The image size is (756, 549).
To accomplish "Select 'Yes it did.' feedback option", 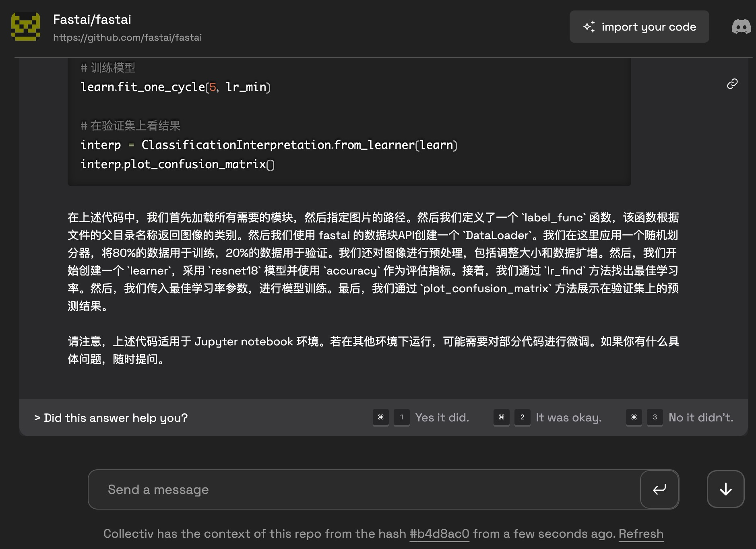I will pyautogui.click(x=442, y=417).
